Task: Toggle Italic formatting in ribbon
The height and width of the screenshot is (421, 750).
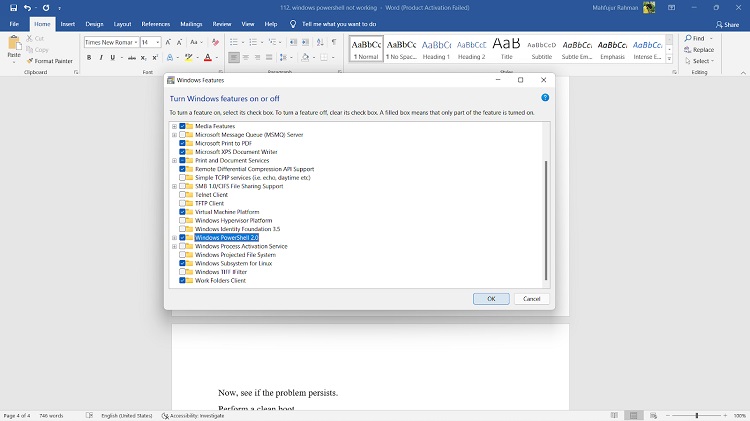Action: (x=101, y=58)
